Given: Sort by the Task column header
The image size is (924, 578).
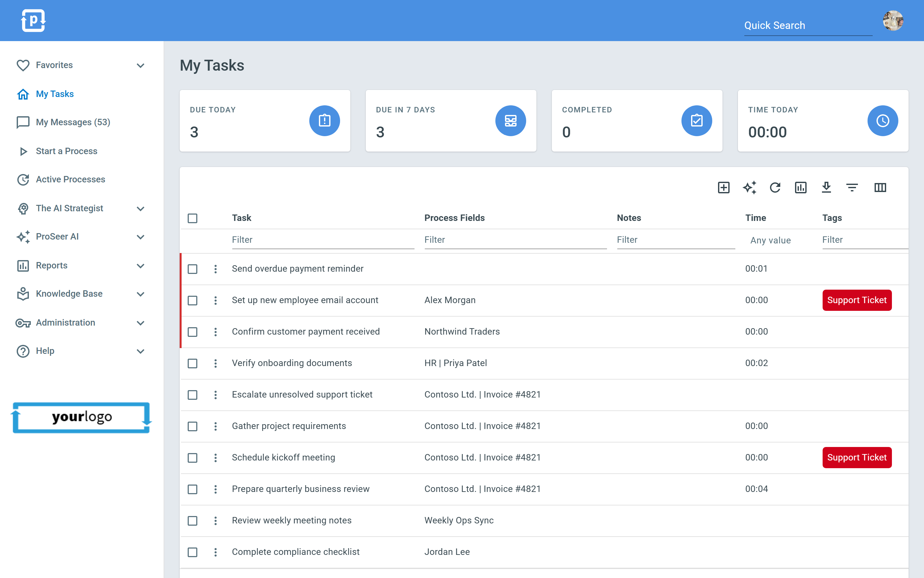Looking at the screenshot, I should tap(241, 218).
